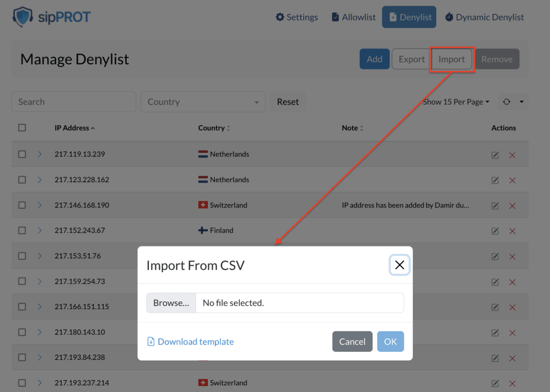
Task: Sort by Note column
Action: pos(352,128)
